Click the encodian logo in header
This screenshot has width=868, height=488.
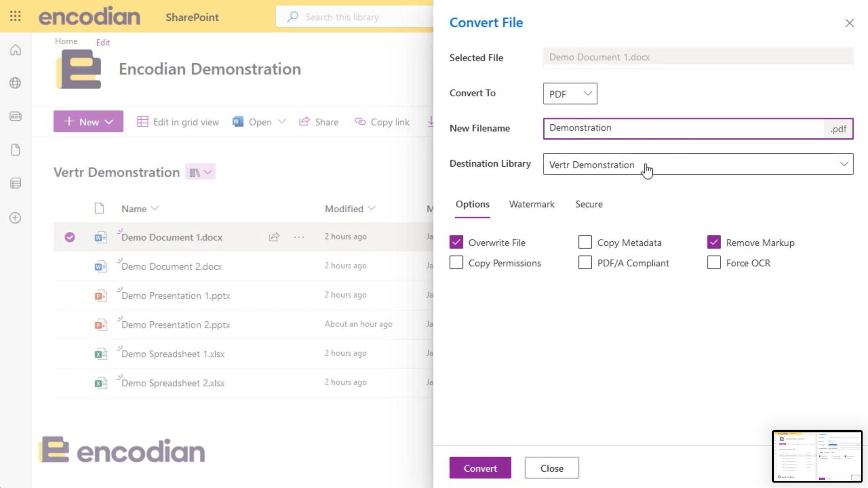point(90,17)
